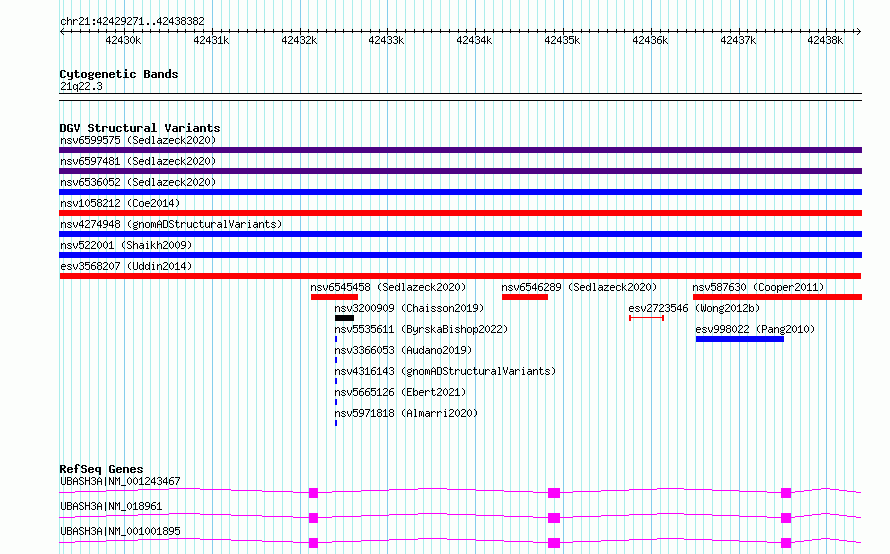Click the red bar under nsv587630

pos(777,297)
